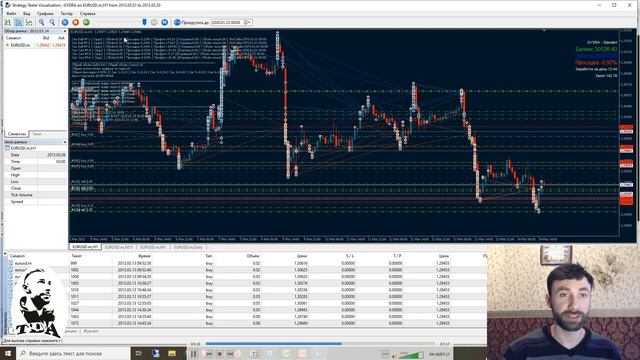Select bar chart type icon in toolbar
Screen dimensions: 640x360
pos(8,22)
